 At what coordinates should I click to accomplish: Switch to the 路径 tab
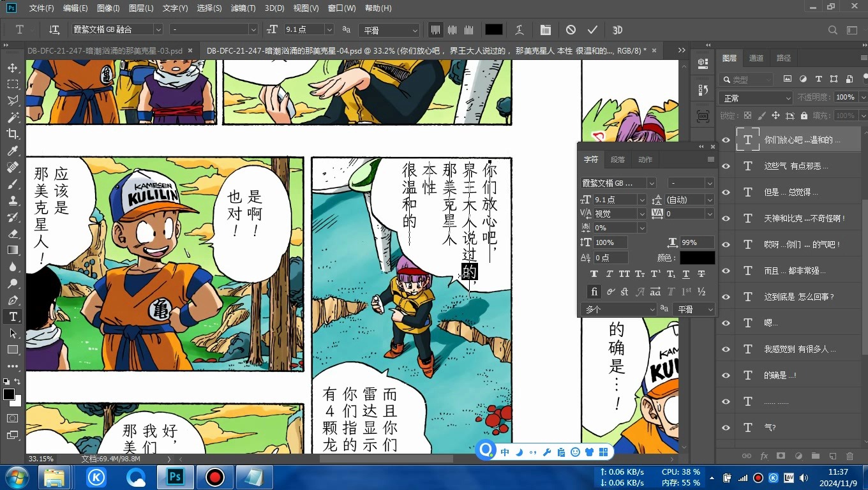[x=784, y=58]
